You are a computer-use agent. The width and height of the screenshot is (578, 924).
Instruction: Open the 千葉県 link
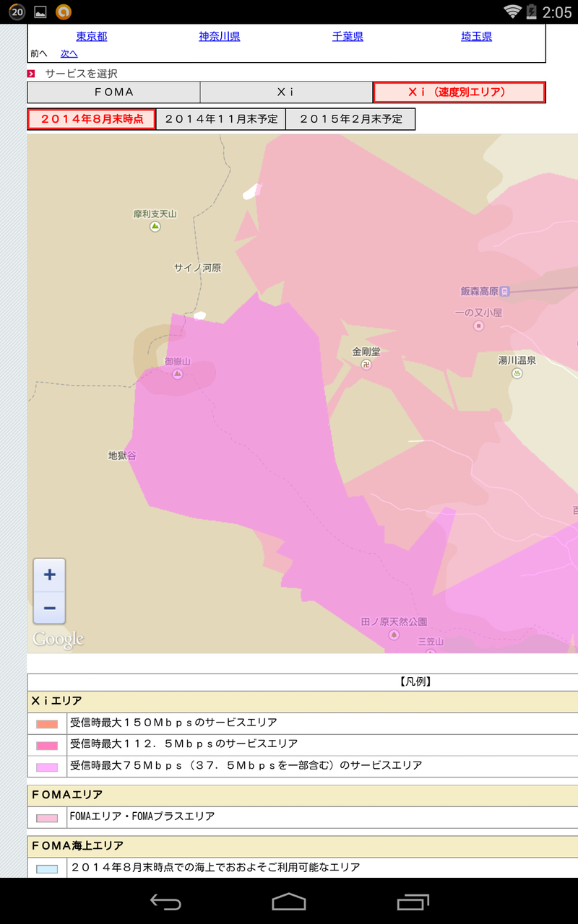[x=348, y=37]
